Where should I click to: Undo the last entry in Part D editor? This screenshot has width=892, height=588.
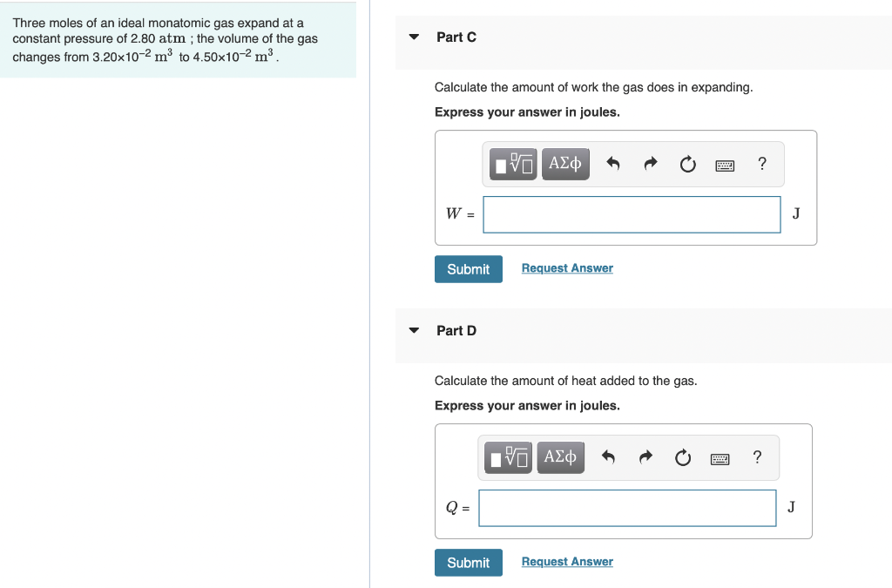click(608, 457)
